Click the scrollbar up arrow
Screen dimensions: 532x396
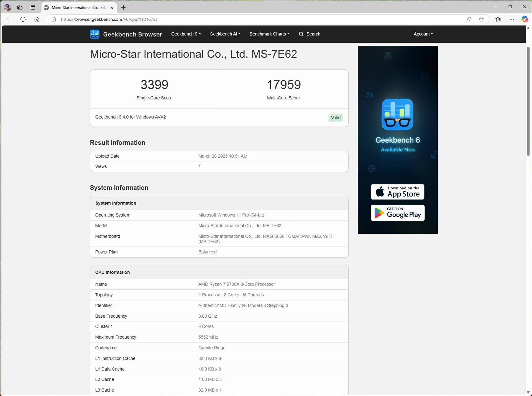[x=528, y=29]
